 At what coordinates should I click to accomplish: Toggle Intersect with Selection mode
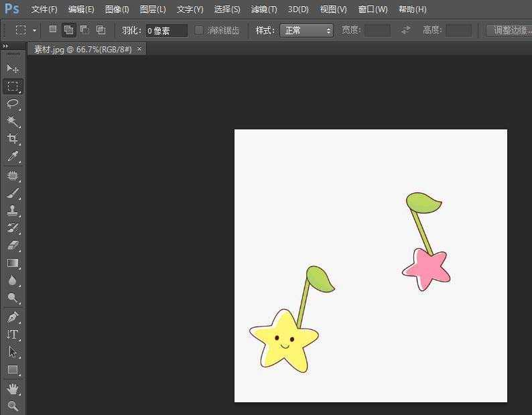coord(101,29)
